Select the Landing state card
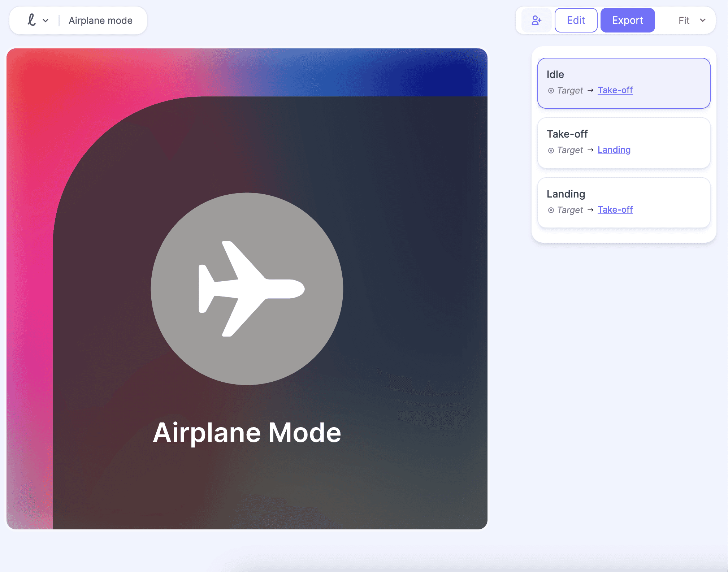This screenshot has width=728, height=572. pyautogui.click(x=624, y=203)
